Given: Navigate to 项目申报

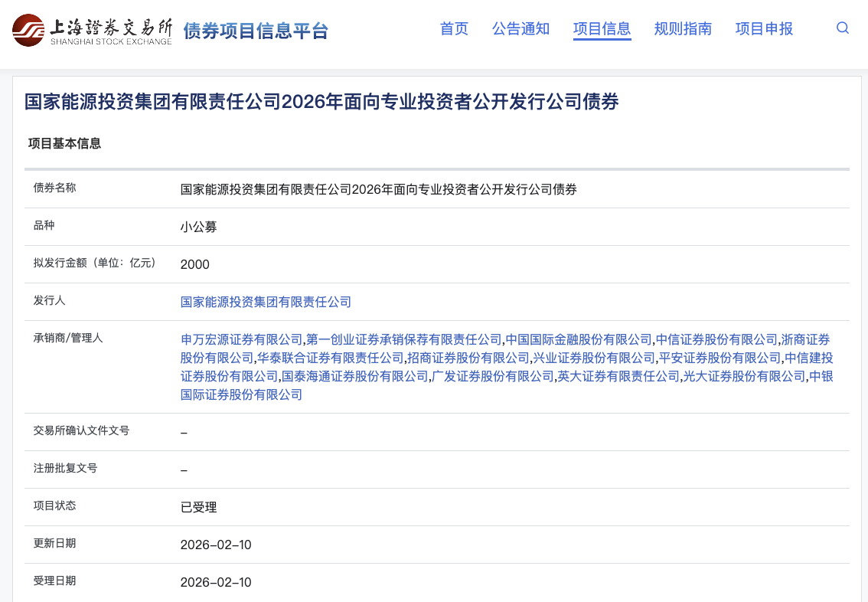Looking at the screenshot, I should pyautogui.click(x=764, y=28).
